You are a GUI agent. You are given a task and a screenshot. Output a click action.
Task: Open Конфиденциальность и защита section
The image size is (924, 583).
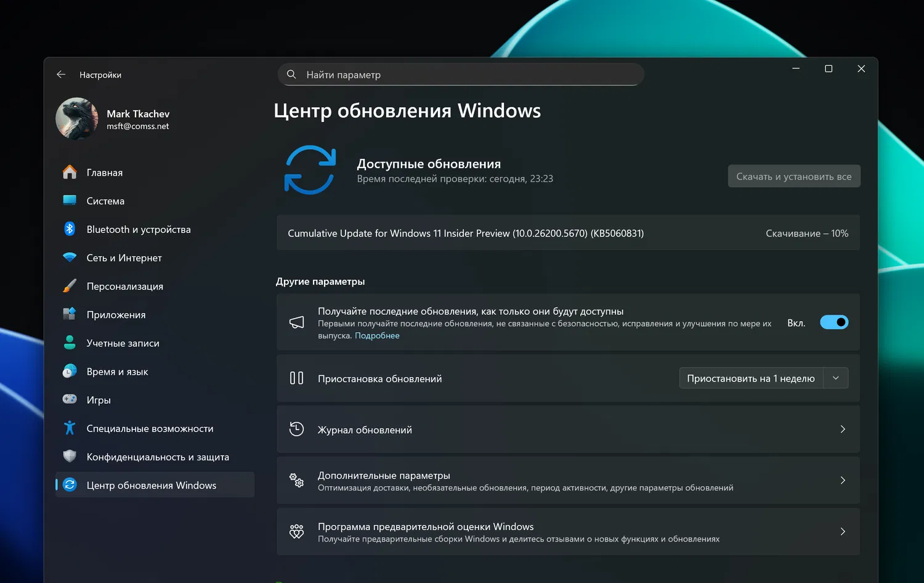pyautogui.click(x=155, y=456)
